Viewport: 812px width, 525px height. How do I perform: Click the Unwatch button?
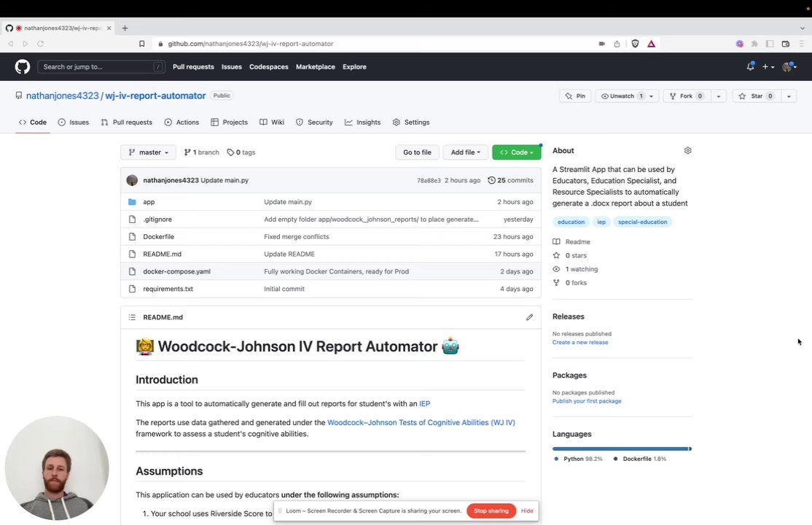pyautogui.click(x=622, y=96)
